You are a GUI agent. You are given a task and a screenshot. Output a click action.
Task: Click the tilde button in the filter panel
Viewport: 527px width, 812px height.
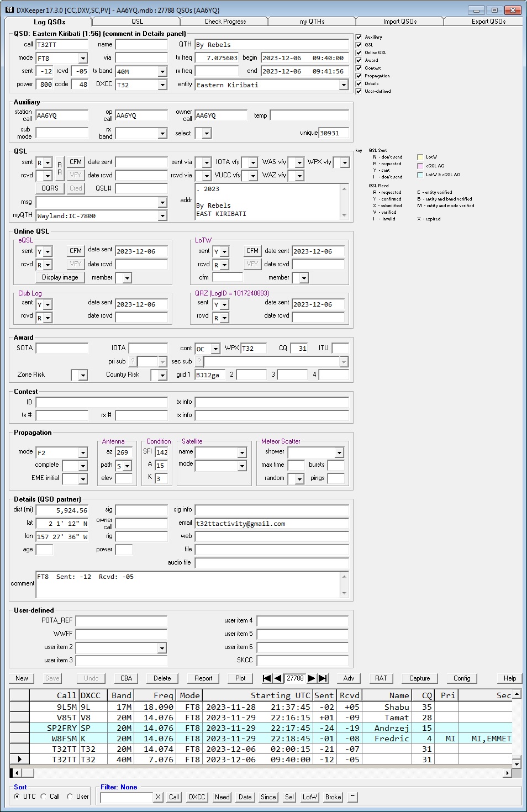click(x=352, y=797)
